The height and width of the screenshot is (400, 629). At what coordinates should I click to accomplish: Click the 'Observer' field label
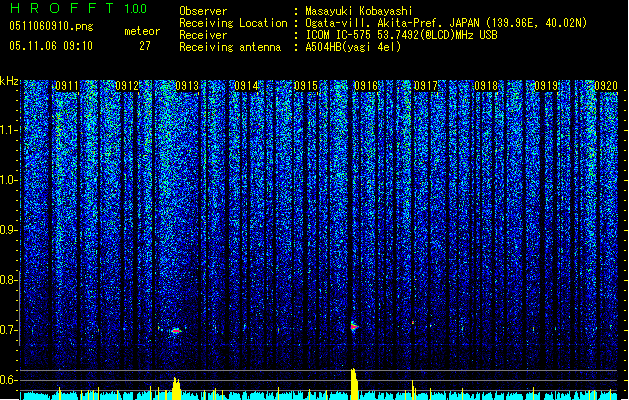(203, 11)
